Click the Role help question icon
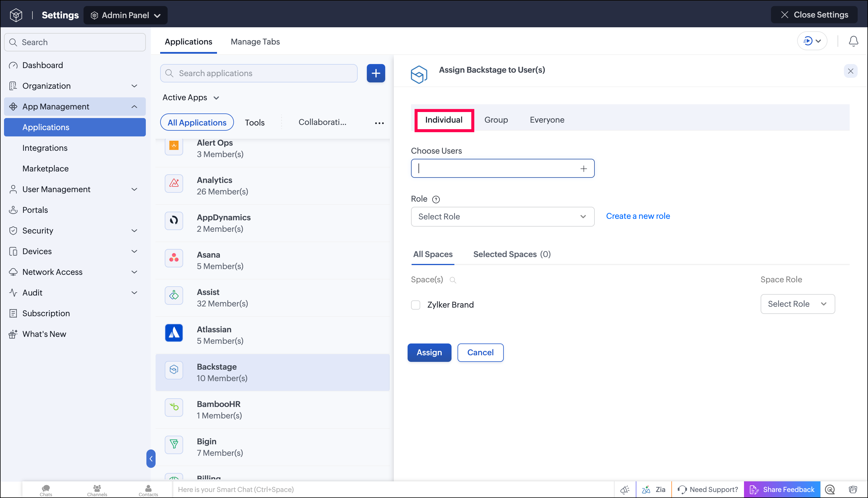Viewport: 868px width, 498px height. [436, 199]
